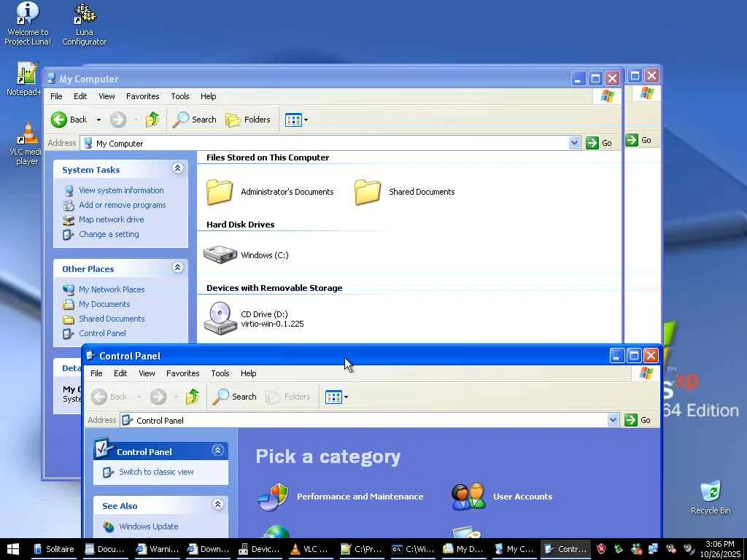
Task: Open the Help menu in My Computer
Action: click(208, 96)
